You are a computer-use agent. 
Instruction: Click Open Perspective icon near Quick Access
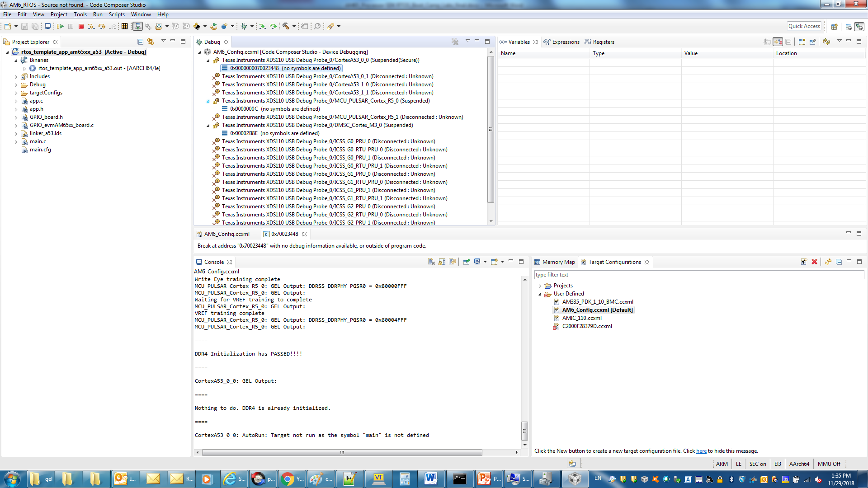pos(835,27)
